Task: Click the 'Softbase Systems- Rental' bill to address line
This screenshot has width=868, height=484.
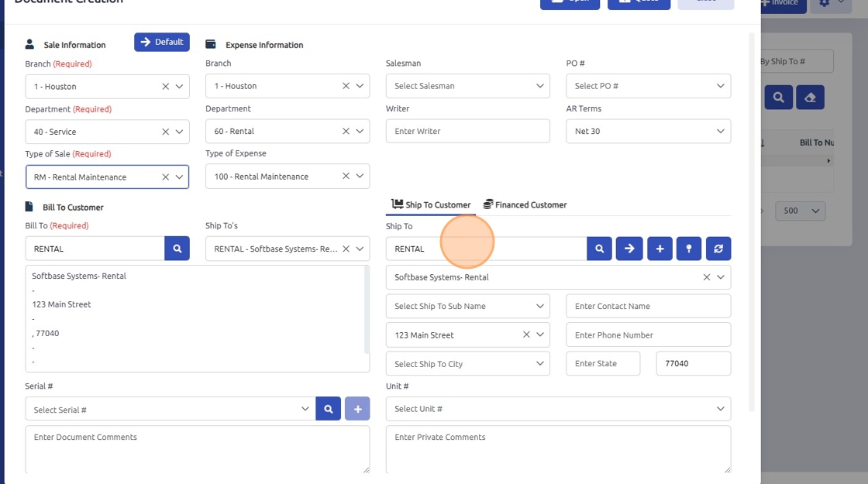Action: (x=79, y=276)
